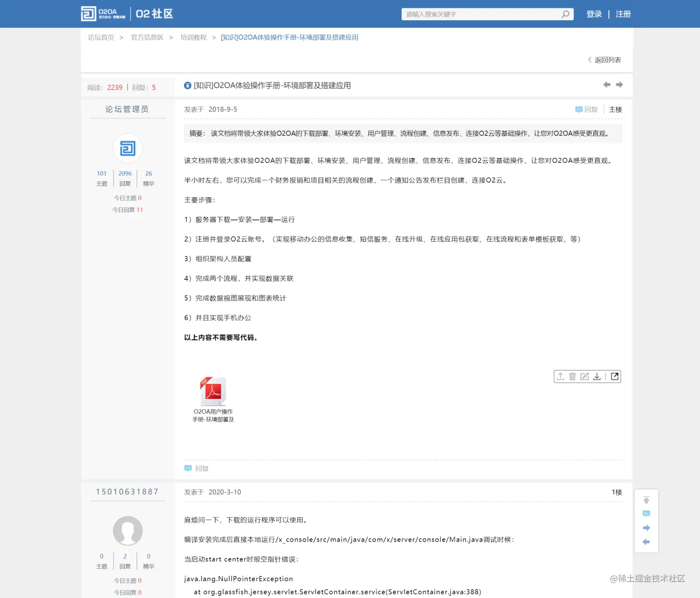Open the 登录 login page

point(594,14)
